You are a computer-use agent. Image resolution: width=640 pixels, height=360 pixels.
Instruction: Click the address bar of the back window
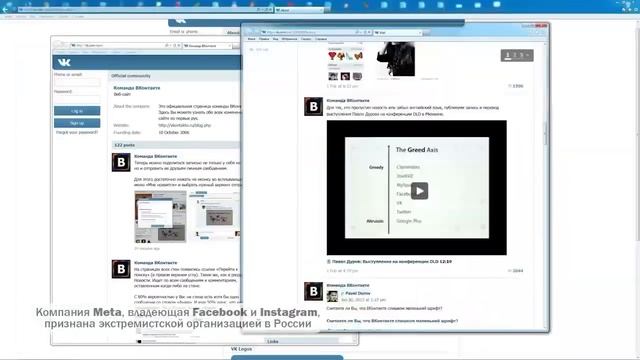(125, 45)
